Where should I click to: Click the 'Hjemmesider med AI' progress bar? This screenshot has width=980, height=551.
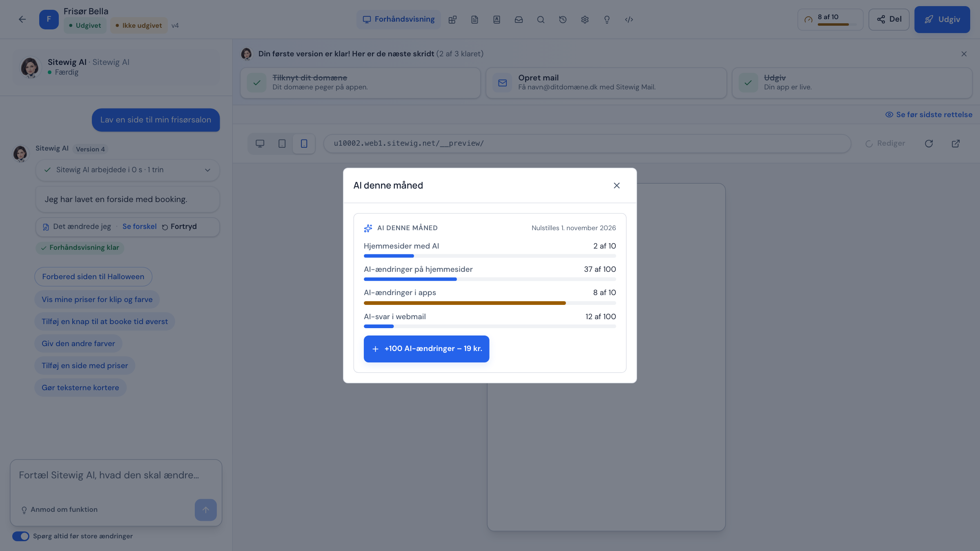tap(490, 256)
